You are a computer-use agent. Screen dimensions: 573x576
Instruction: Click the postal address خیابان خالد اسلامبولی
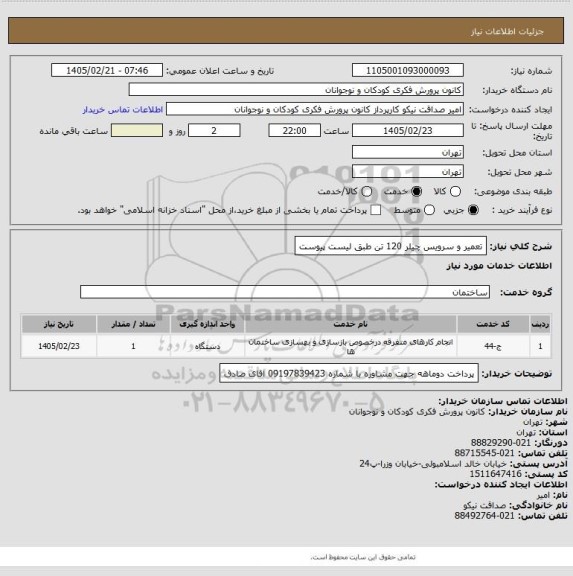(433, 464)
